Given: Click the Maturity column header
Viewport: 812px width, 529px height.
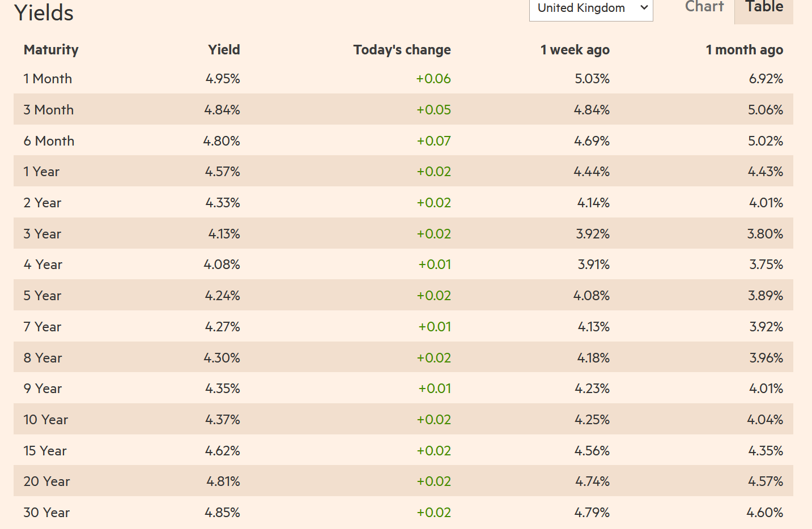Looking at the screenshot, I should click(51, 50).
